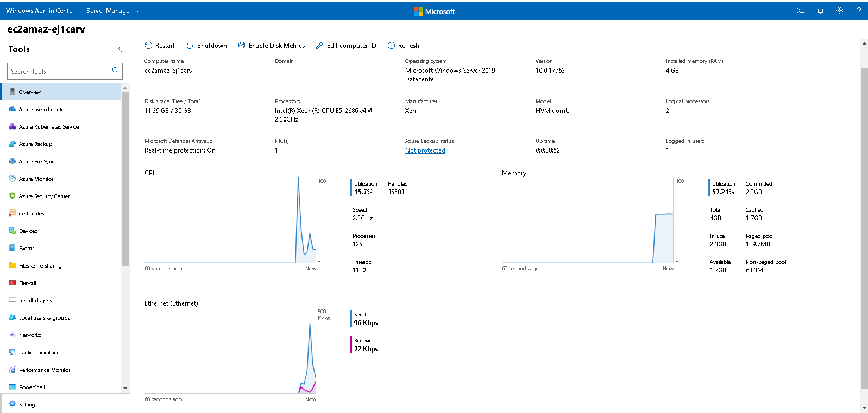Click the ec2amaz-ej1carv server heading

click(46, 29)
